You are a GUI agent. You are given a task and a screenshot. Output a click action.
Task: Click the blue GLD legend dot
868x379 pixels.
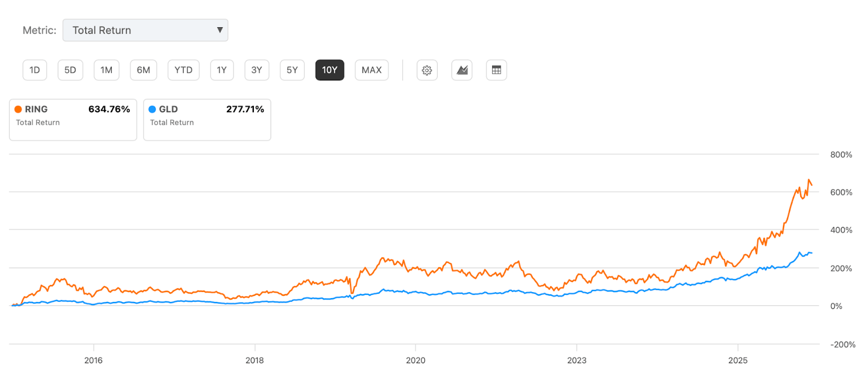(x=152, y=109)
